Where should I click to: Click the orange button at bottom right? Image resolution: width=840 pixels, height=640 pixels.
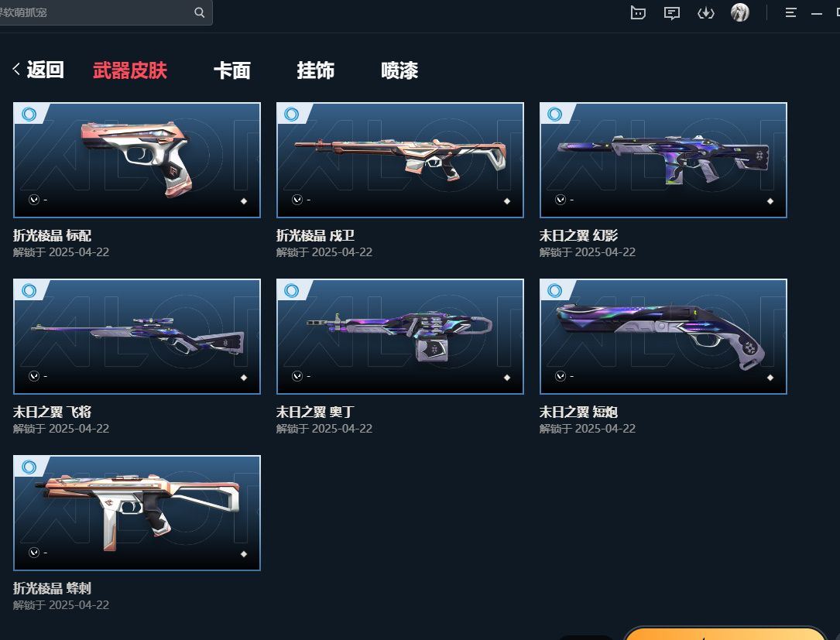(725, 634)
